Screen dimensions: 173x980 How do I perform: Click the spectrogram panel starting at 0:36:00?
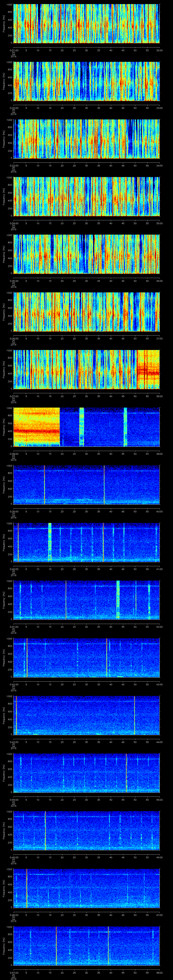point(87,312)
